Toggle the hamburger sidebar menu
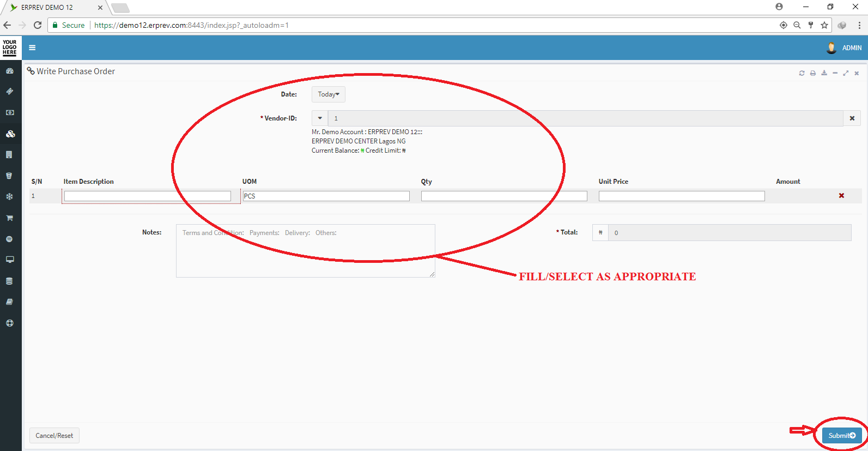 point(32,47)
